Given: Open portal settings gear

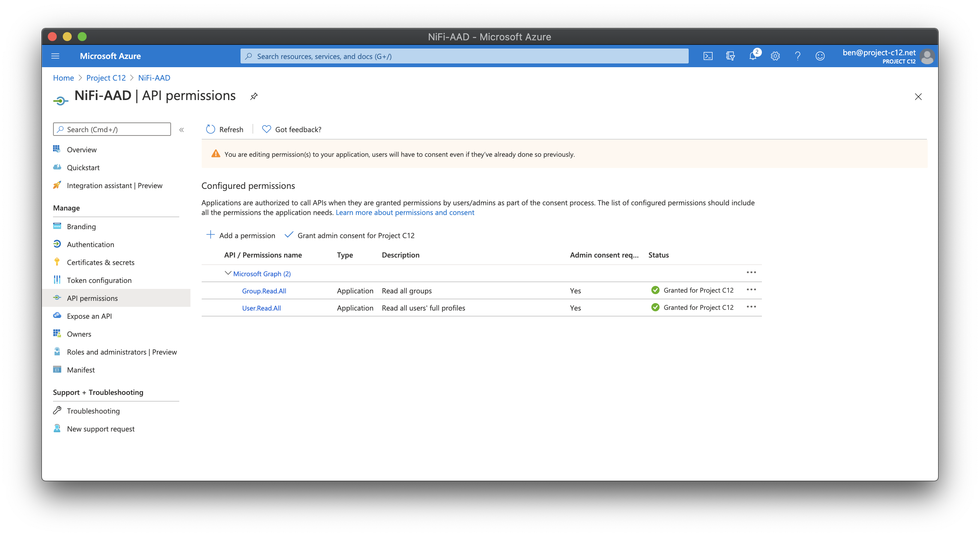Looking at the screenshot, I should click(x=775, y=56).
